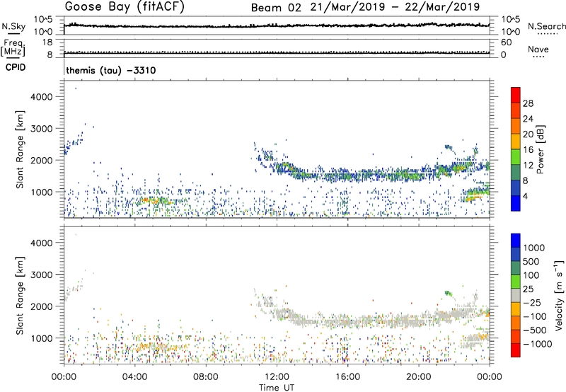
Task: Select the 04:00 time tick label
Action: click(x=134, y=377)
